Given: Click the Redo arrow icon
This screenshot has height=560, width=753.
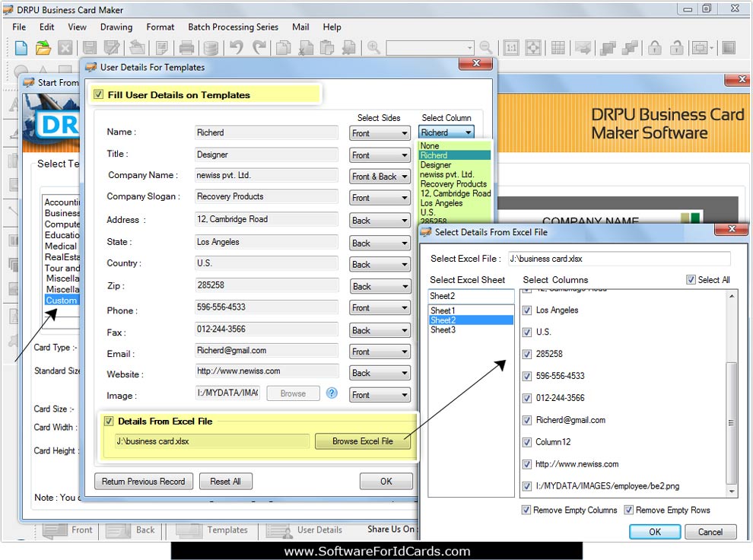Looking at the screenshot, I should pyautogui.click(x=260, y=47).
